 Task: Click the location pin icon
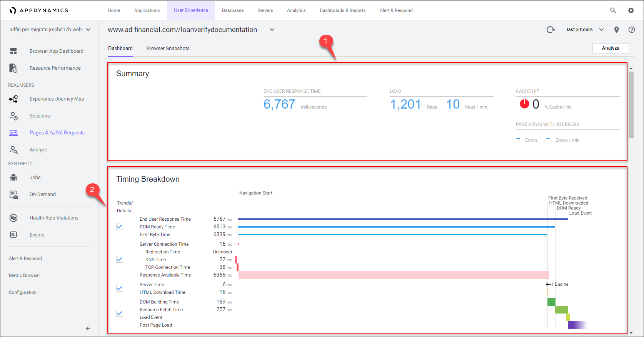point(616,30)
